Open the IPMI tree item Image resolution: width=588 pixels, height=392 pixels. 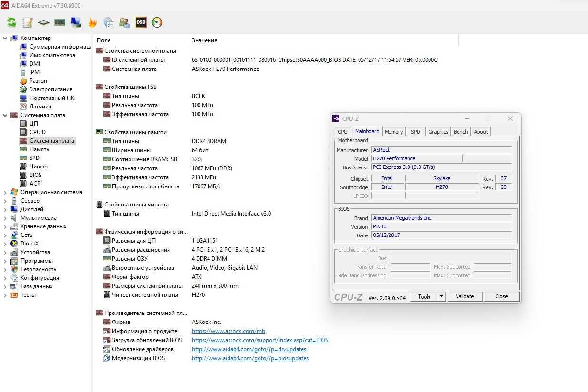click(x=35, y=72)
